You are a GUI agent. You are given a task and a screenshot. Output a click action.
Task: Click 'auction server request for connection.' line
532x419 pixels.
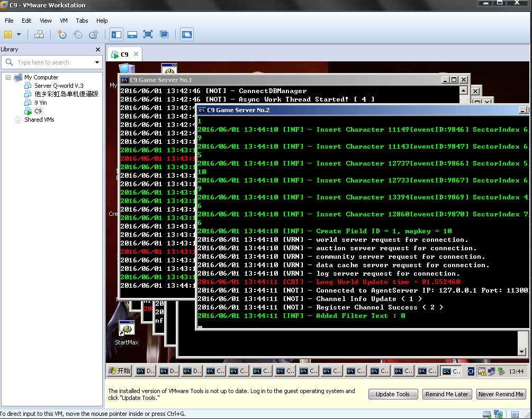(x=337, y=248)
